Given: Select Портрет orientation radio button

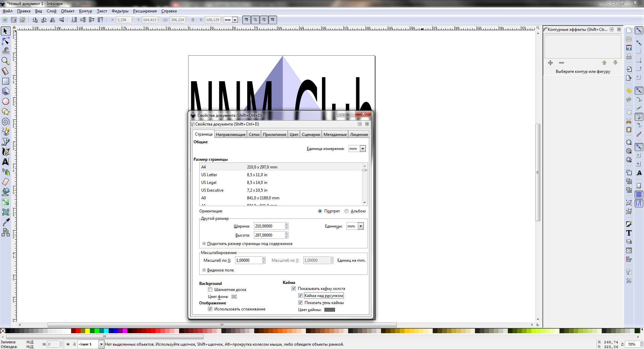Looking at the screenshot, I should [x=320, y=211].
